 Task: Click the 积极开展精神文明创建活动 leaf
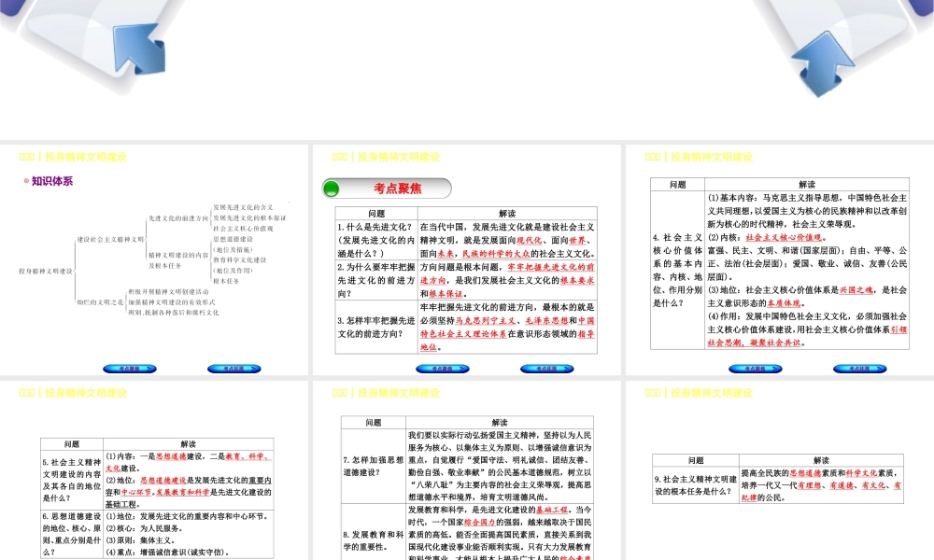click(x=168, y=291)
